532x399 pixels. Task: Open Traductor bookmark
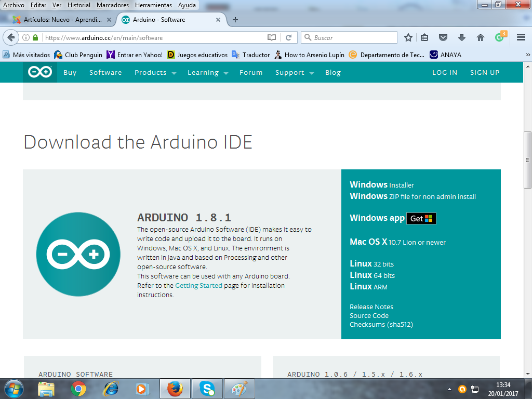(251, 55)
